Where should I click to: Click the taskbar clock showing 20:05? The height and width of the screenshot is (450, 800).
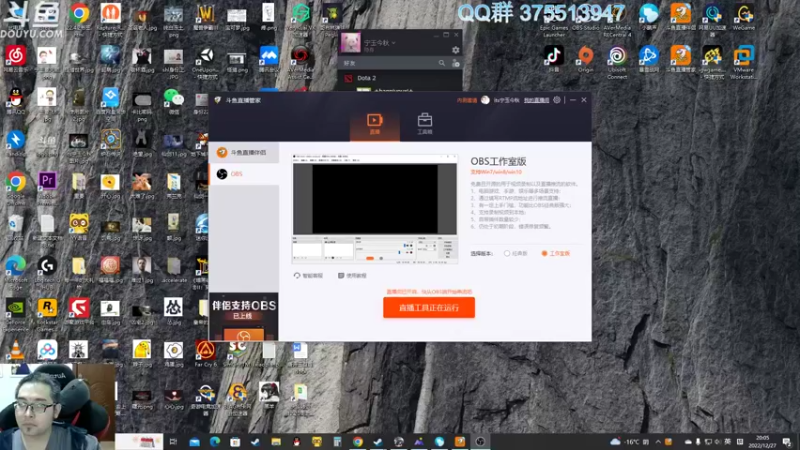[763, 441]
